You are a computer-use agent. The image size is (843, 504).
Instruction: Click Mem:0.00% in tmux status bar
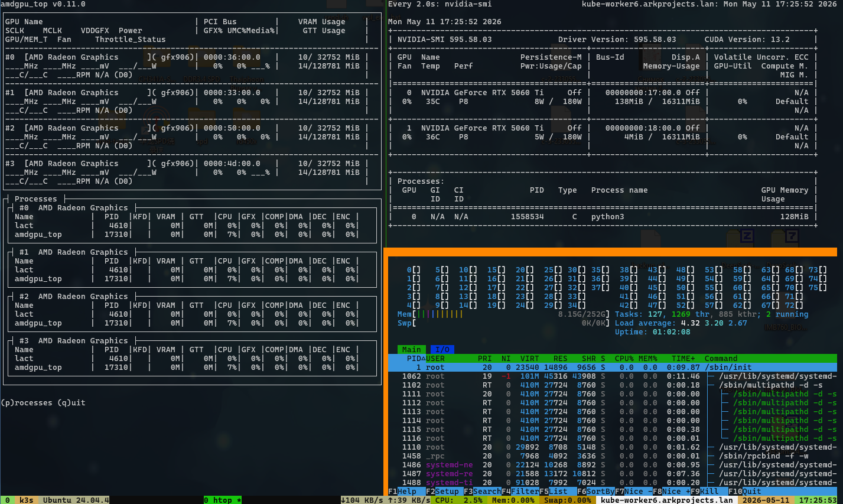(513, 500)
